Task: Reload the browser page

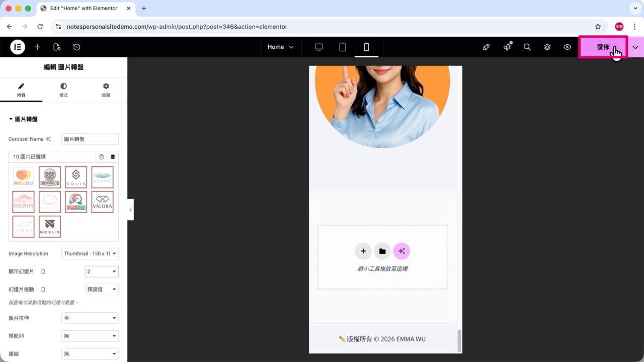Action: click(40, 26)
